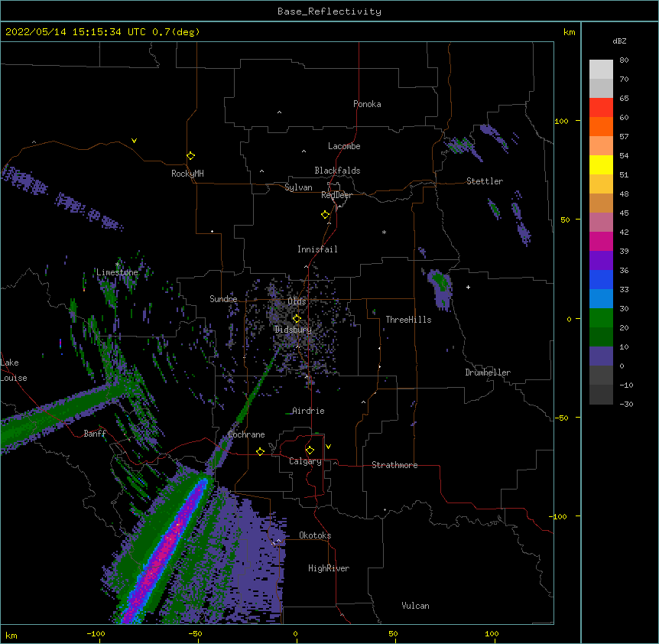Select the magenta 42 dBZ legend swatch
659x644 pixels.
pos(601,241)
